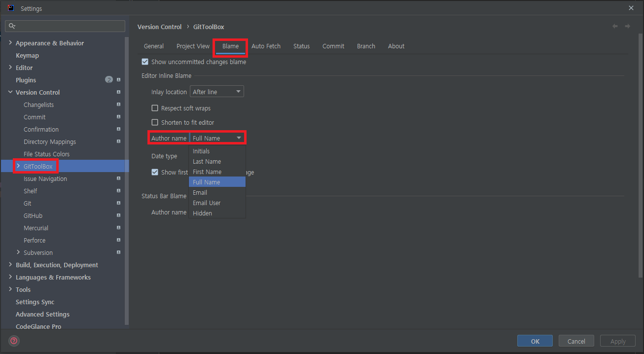Screen dimensions: 644x354
Task: Expand the Tools section
Action: point(10,289)
